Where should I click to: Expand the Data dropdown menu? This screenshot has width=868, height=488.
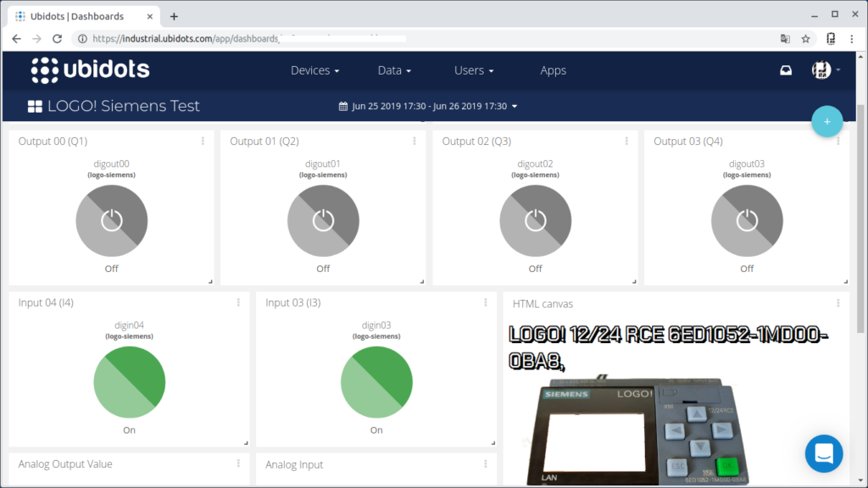394,70
